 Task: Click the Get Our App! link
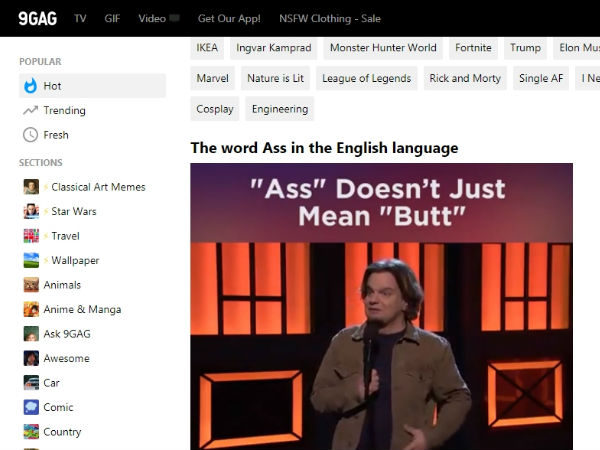[228, 18]
